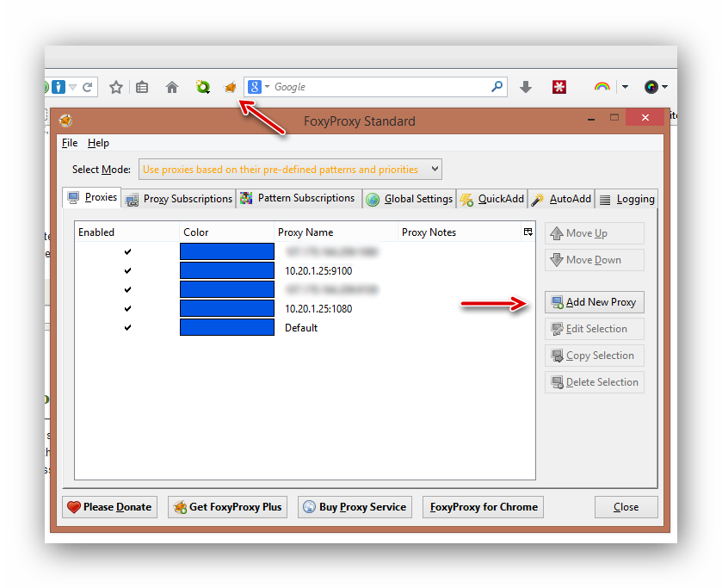The width and height of the screenshot is (722, 588).
Task: Switch to the Proxies tab
Action: [92, 197]
